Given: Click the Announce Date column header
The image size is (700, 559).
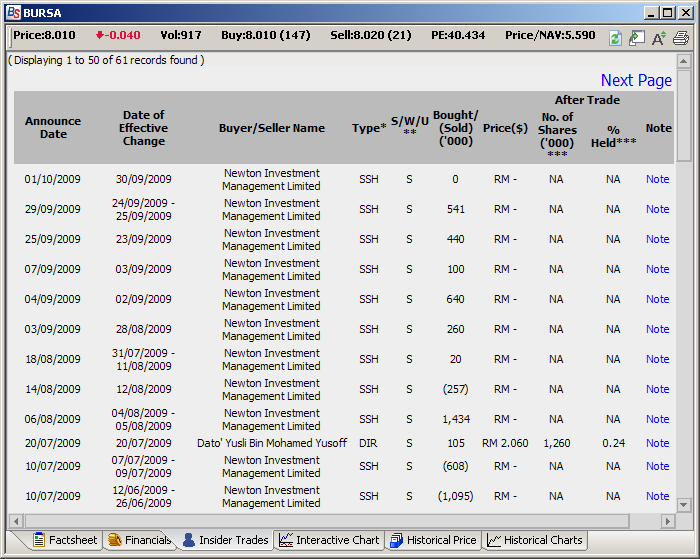Looking at the screenshot, I should point(53,128).
